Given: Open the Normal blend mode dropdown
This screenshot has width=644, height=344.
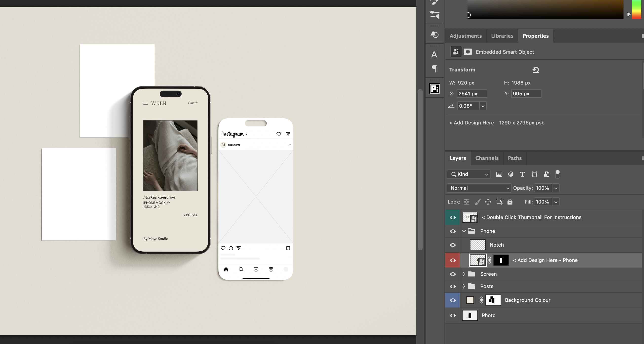Looking at the screenshot, I should 479,188.
